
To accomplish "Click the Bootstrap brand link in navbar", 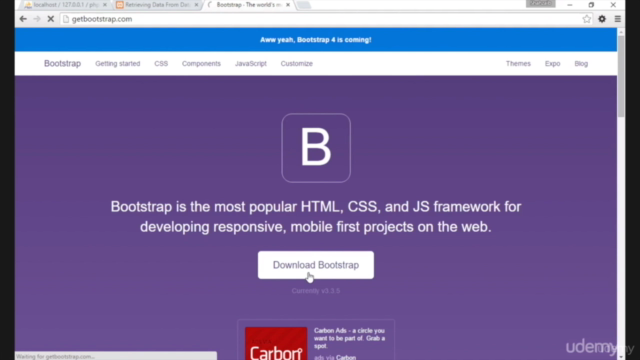I will click(62, 64).
